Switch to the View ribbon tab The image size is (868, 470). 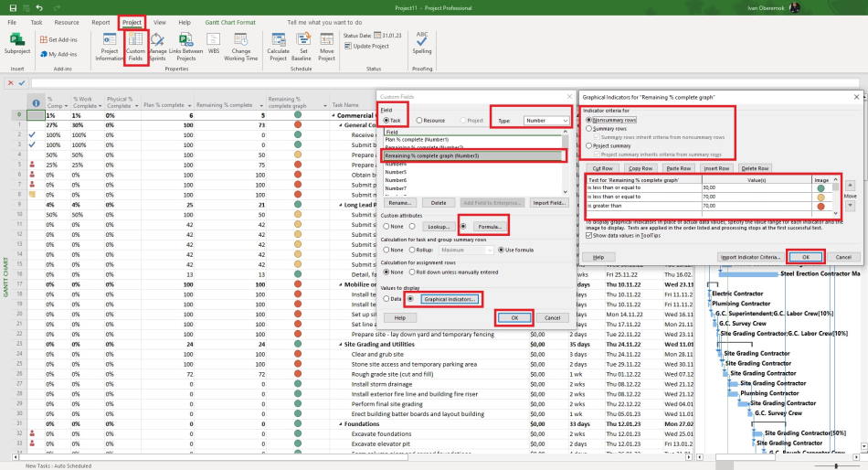(x=159, y=22)
